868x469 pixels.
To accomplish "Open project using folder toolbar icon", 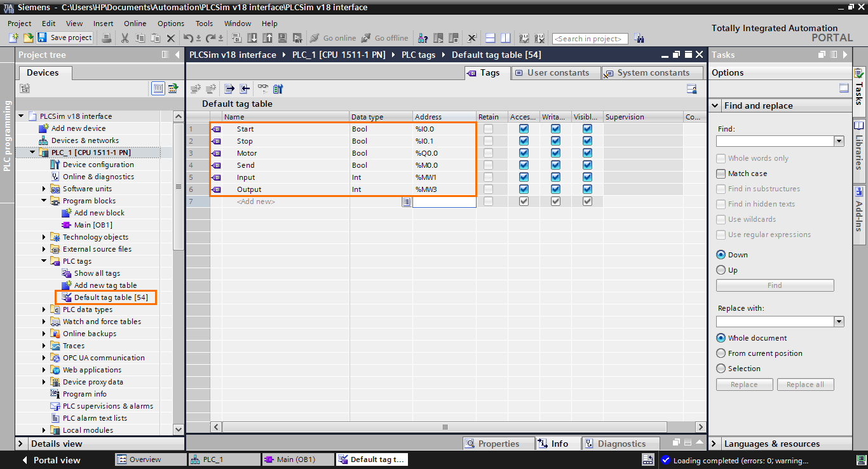I will [29, 38].
